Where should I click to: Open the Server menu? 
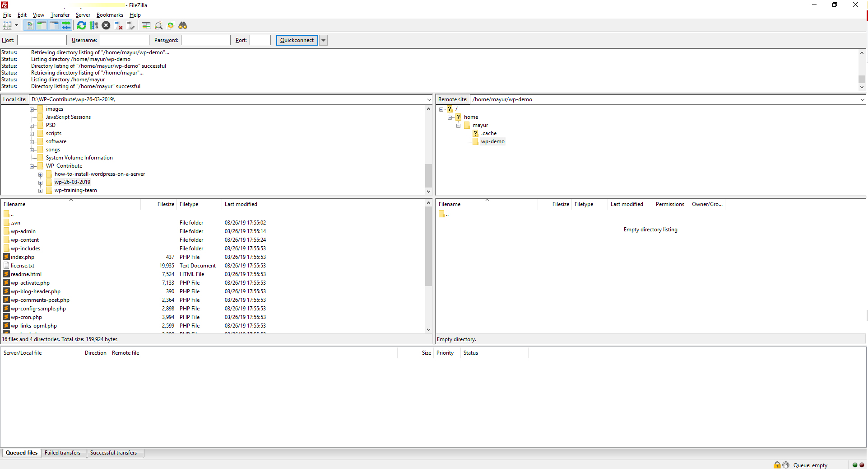tap(83, 15)
